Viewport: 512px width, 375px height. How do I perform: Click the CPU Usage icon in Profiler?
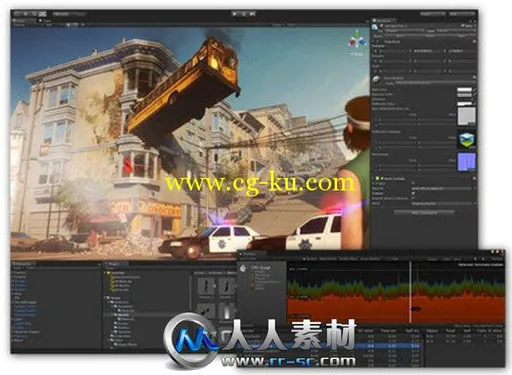pyautogui.click(x=244, y=268)
